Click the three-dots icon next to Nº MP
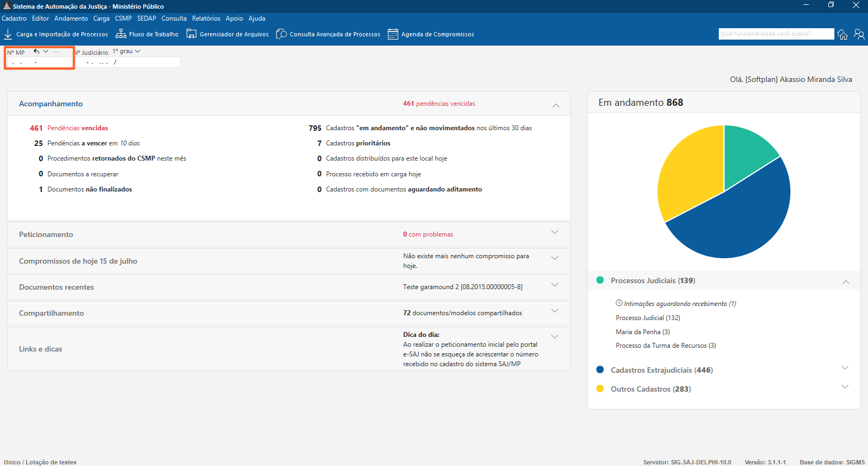This screenshot has width=868, height=466. [56, 52]
